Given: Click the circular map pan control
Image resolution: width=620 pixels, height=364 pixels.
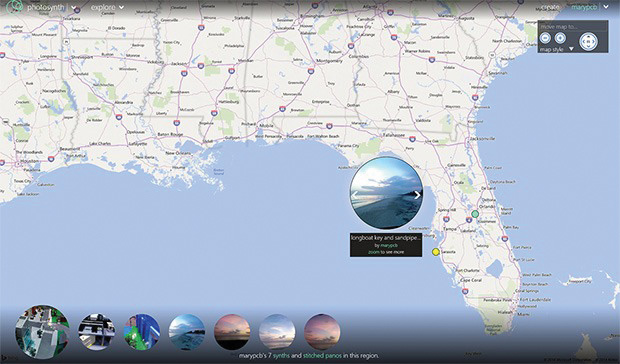Looking at the screenshot, I should (588, 41).
